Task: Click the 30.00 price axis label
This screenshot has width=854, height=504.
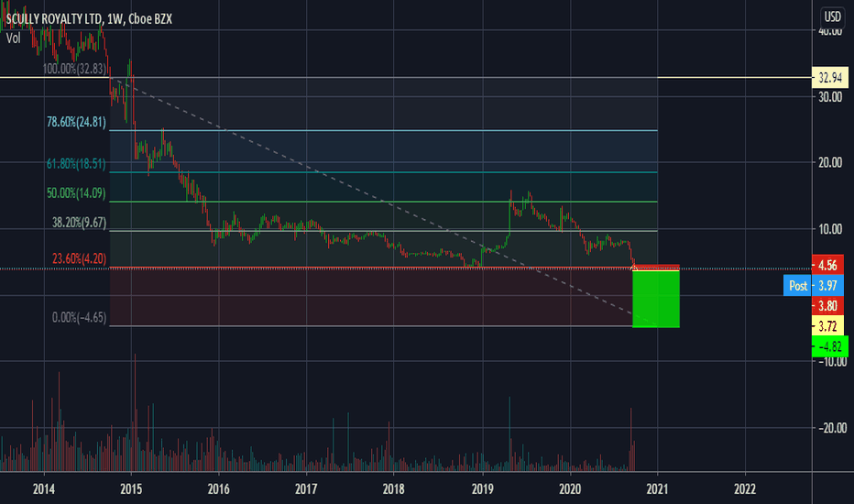Action: tap(830, 97)
